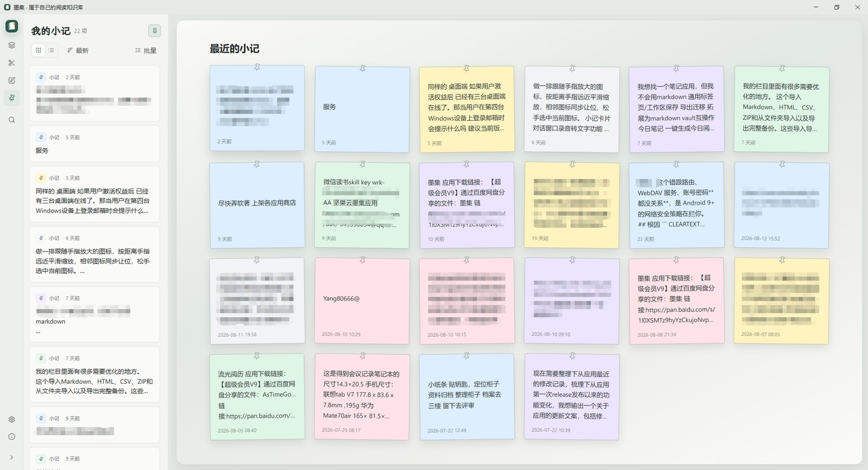The width and height of the screenshot is (868, 470).
Task: Click the pin button beside 我的小记 header
Action: coord(155,31)
